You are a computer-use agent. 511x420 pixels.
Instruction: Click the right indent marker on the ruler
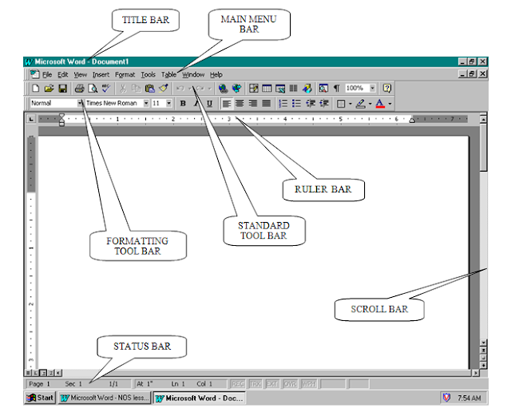(x=412, y=121)
